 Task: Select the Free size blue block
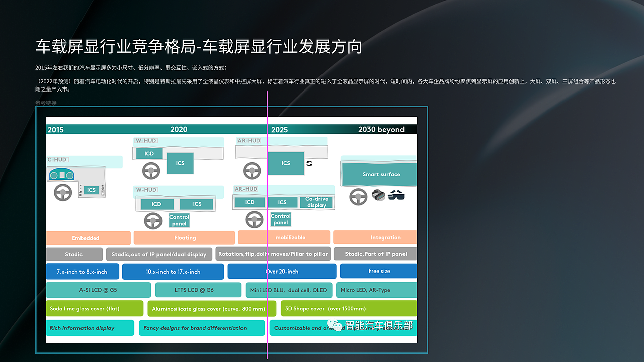(378, 271)
